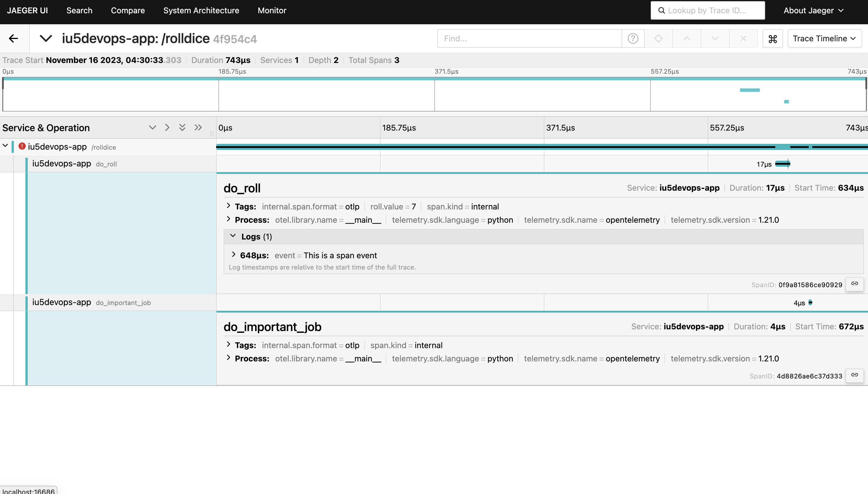
Task: Click the error indicator icon on iu5devops-app
Action: [x=22, y=147]
